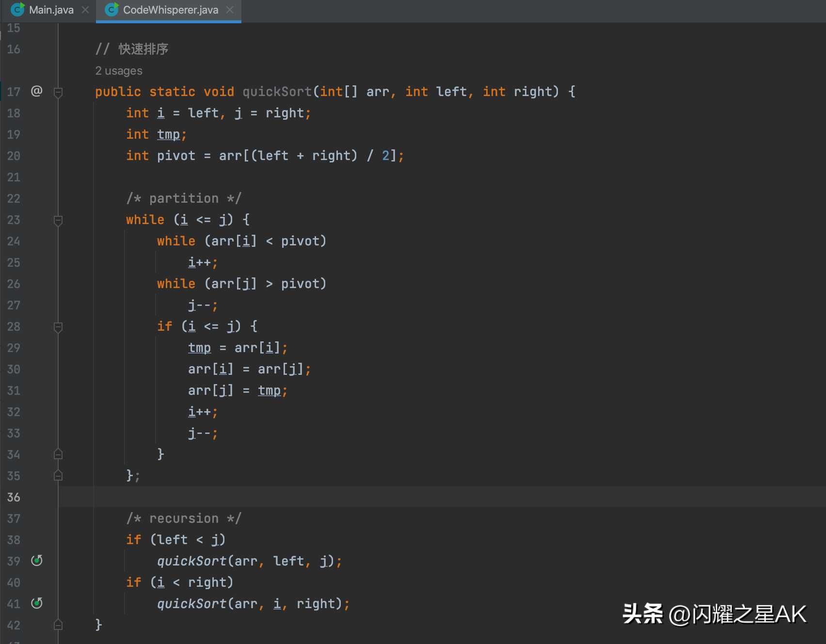Image resolution: width=826 pixels, height=644 pixels.
Task: Collapse the if block fold at line 28
Action: tap(58, 327)
